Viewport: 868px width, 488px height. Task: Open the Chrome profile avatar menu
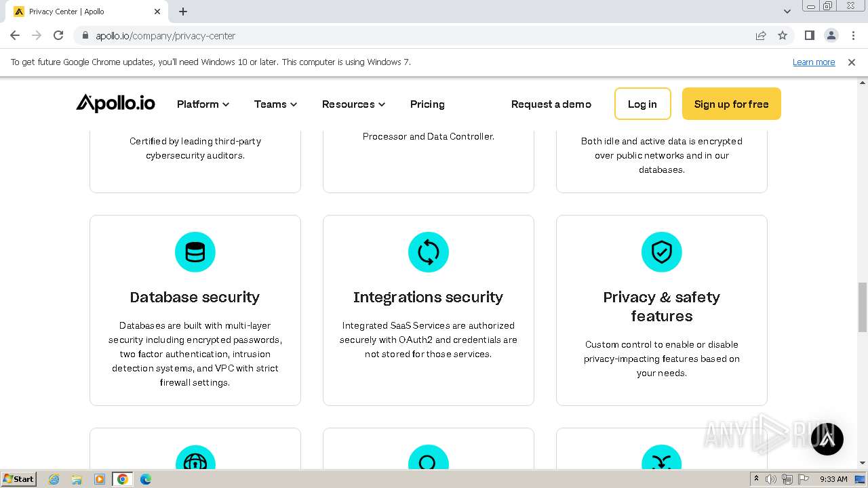[x=831, y=35]
